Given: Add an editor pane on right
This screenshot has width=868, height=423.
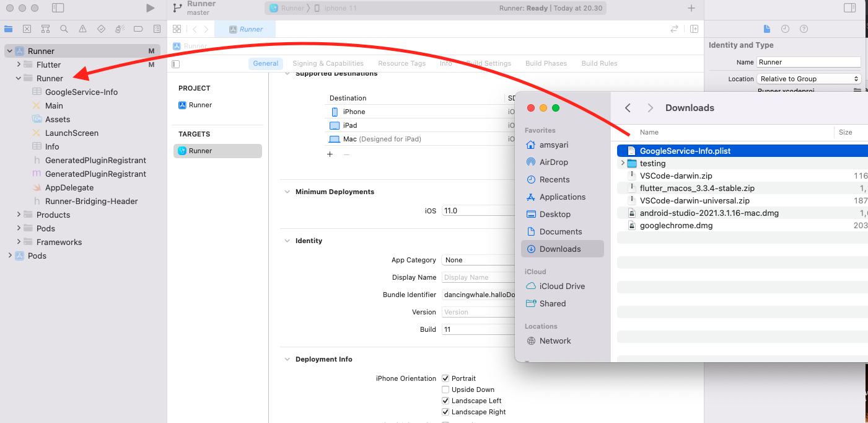Looking at the screenshot, I should [694, 29].
